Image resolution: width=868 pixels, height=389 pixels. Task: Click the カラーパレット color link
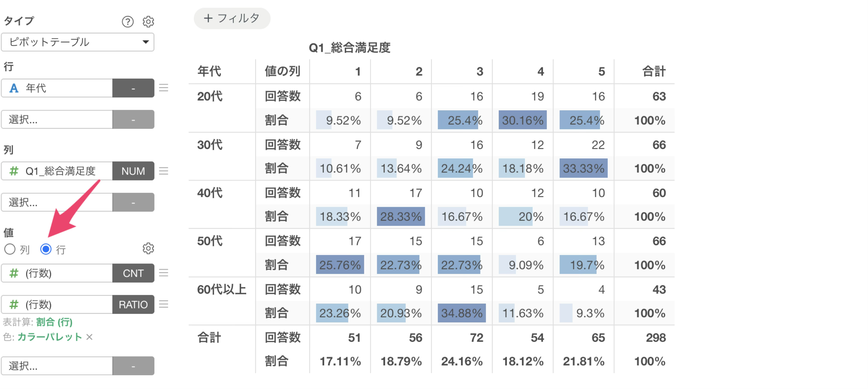(x=50, y=337)
